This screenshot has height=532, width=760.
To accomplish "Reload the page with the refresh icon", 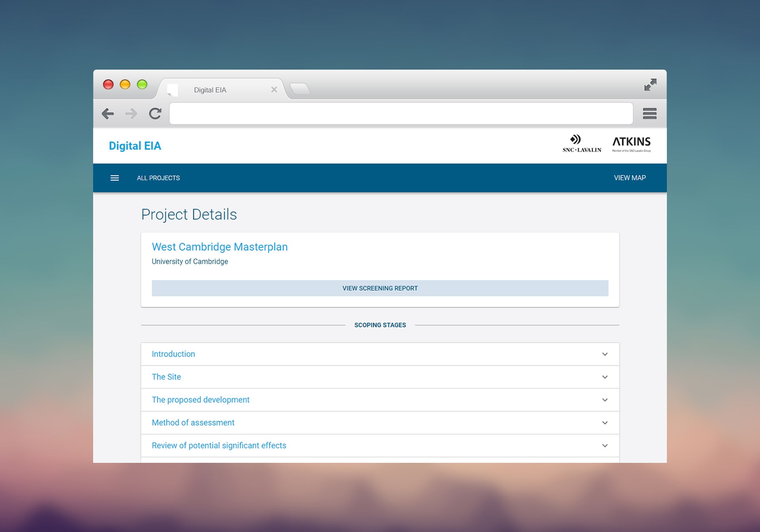I will [x=155, y=114].
